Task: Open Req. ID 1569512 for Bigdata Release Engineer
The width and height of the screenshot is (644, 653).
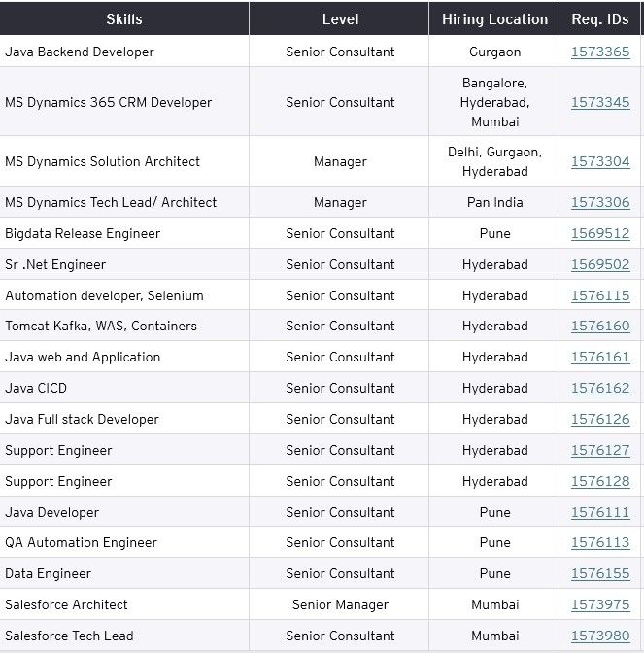Action: point(600,233)
